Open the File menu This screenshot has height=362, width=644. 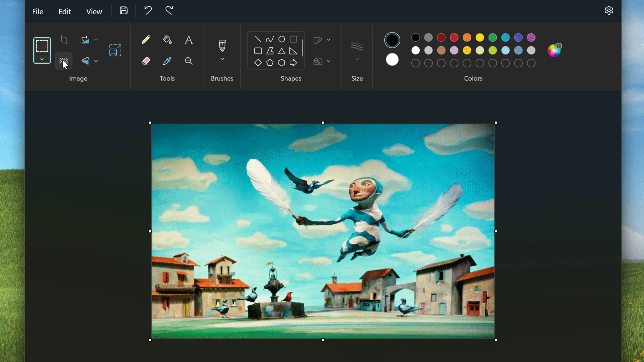[37, 11]
